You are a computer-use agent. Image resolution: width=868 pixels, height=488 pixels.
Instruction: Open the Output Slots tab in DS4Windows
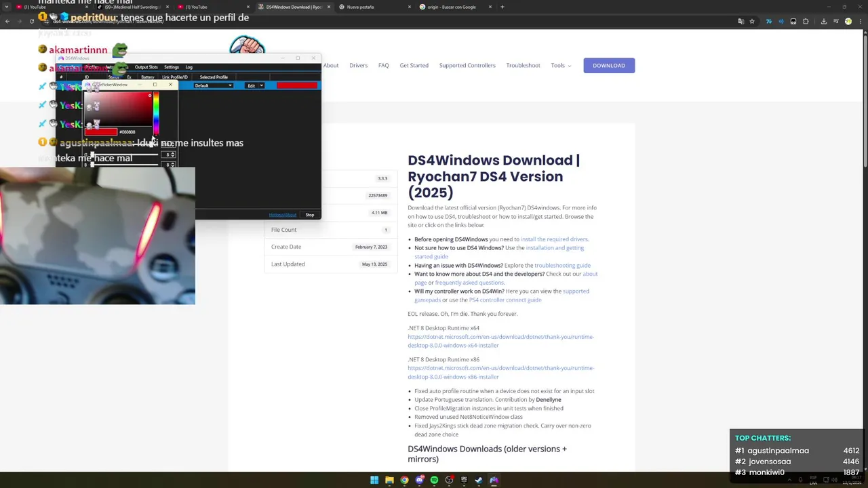[146, 67]
